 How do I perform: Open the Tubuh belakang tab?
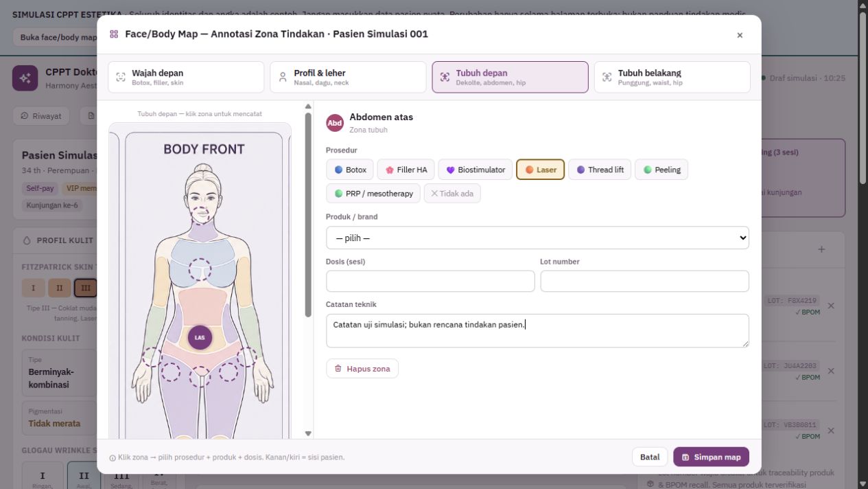click(672, 77)
